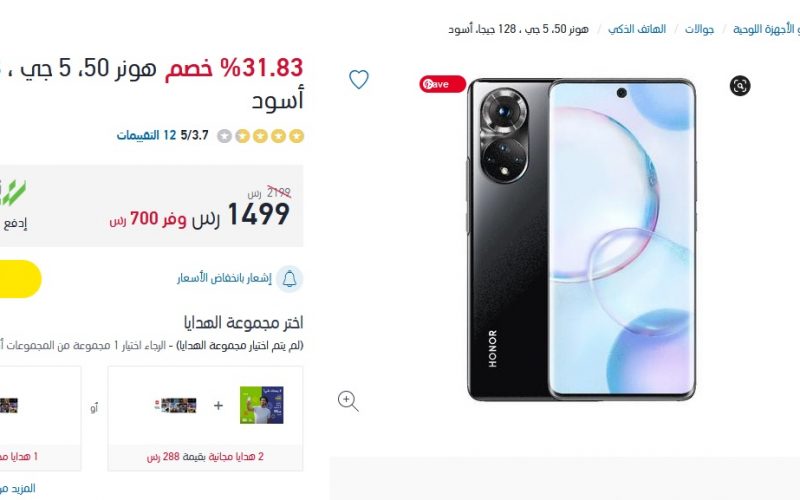Click the price drop notification bell icon

tap(289, 279)
